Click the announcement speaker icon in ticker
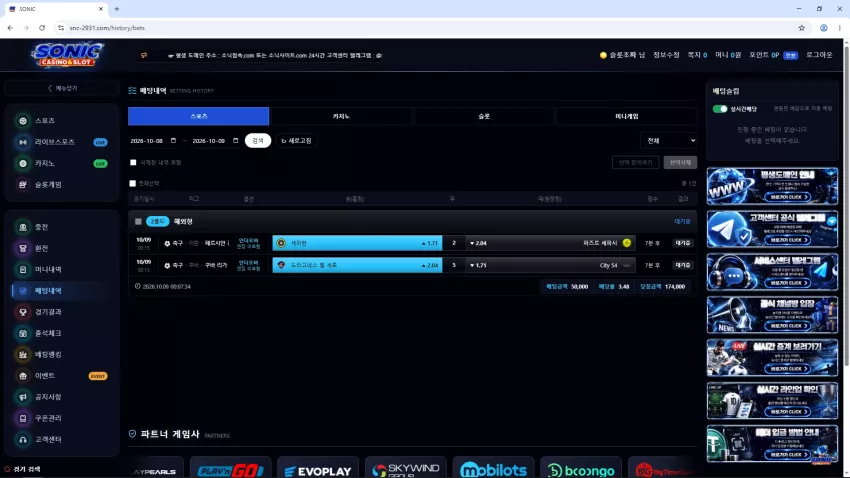 [x=144, y=55]
